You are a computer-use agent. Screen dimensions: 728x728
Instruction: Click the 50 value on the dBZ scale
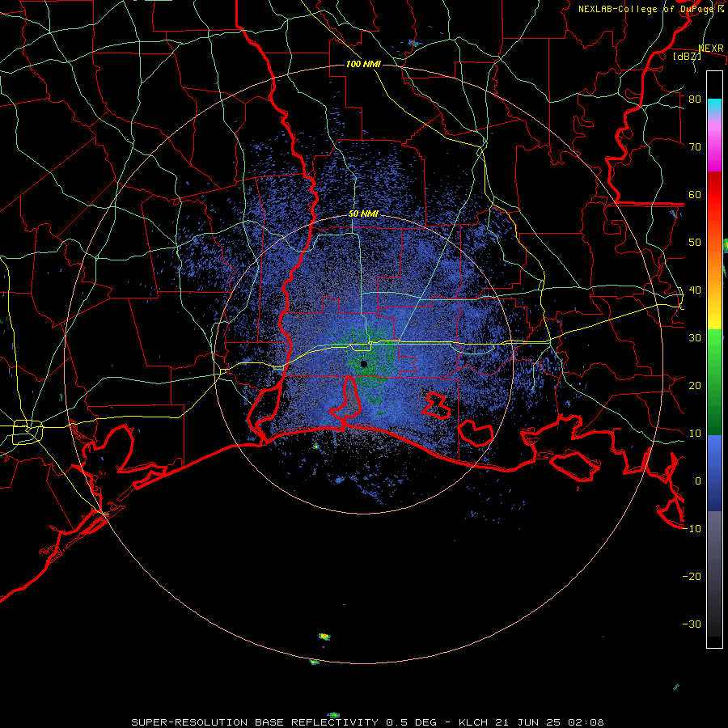pos(695,243)
